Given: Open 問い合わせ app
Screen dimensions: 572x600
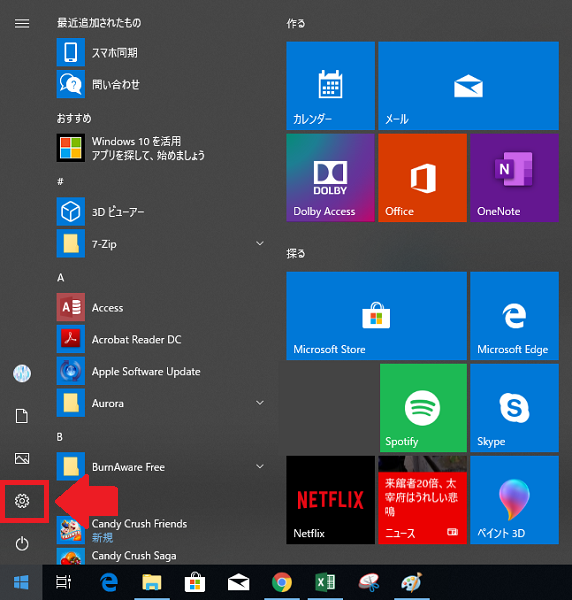Looking at the screenshot, I should pyautogui.click(x=161, y=84).
